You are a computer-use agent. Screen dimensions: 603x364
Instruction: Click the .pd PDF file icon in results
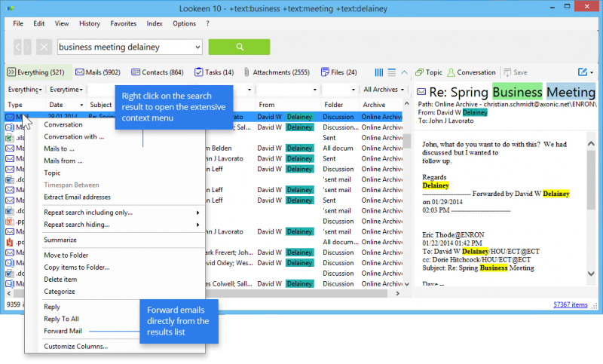[10, 242]
